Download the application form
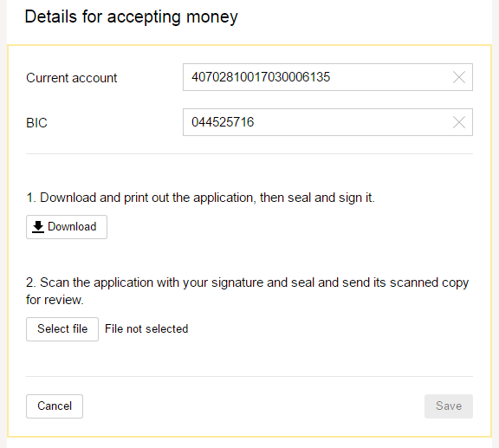Image resolution: width=499 pixels, height=448 pixels. click(x=67, y=227)
